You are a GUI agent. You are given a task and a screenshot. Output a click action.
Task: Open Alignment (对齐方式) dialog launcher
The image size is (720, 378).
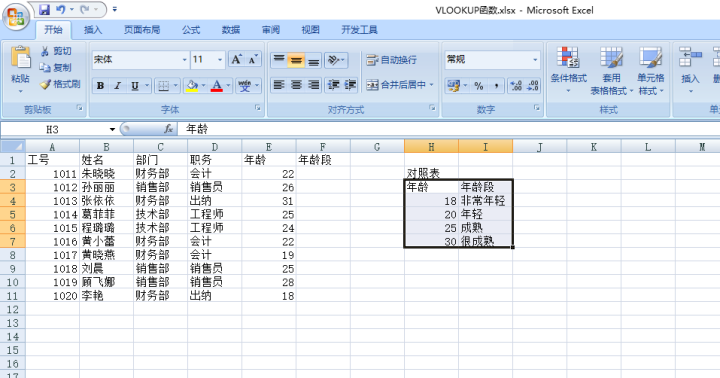(x=432, y=108)
